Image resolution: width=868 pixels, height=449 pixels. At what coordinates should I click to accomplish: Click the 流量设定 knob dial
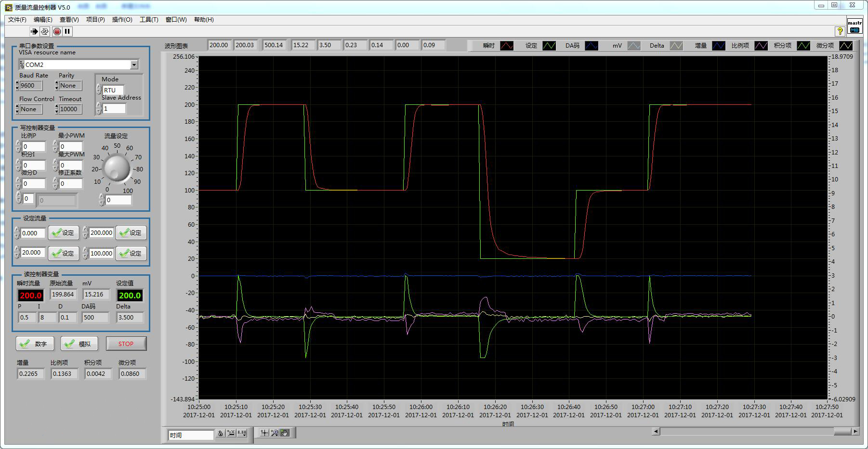117,168
